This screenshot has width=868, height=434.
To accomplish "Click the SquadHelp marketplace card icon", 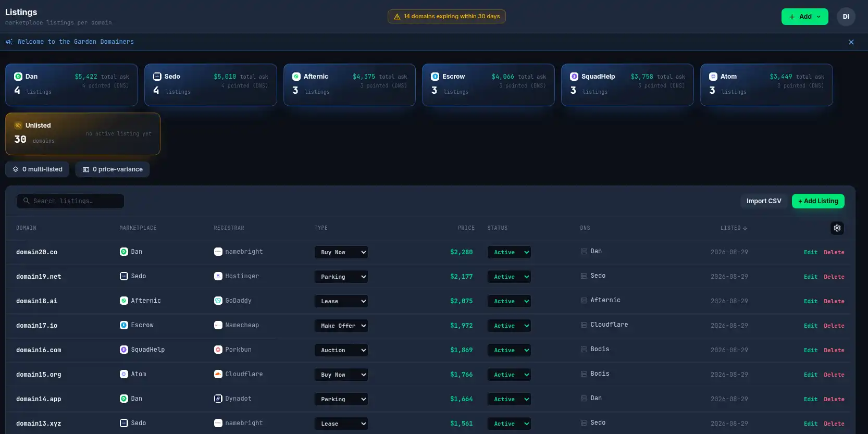I will click(574, 77).
